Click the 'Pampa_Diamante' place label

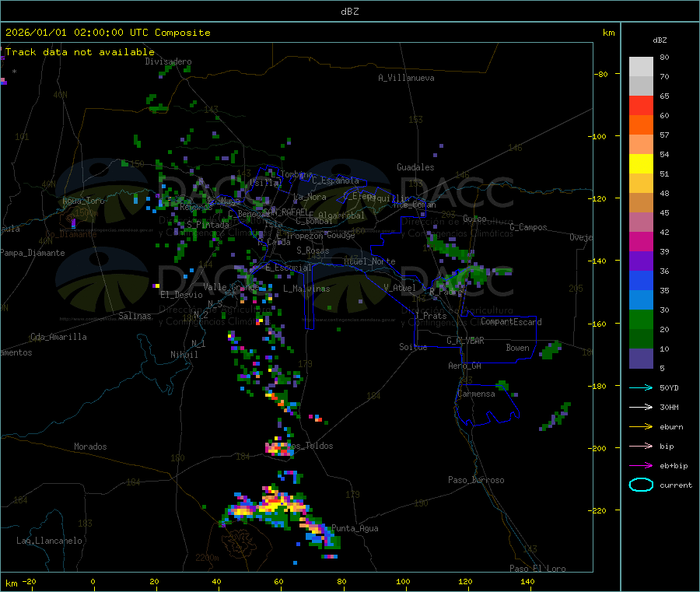click(33, 253)
